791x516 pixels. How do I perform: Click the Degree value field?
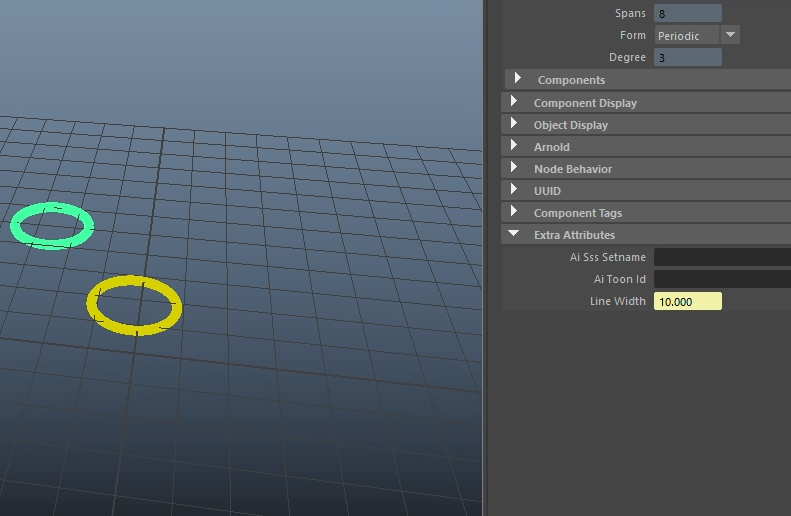[688, 57]
